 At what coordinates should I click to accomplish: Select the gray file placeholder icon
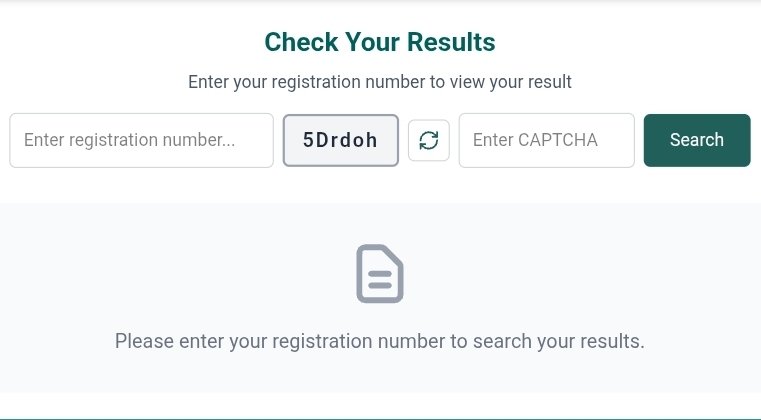point(380,274)
